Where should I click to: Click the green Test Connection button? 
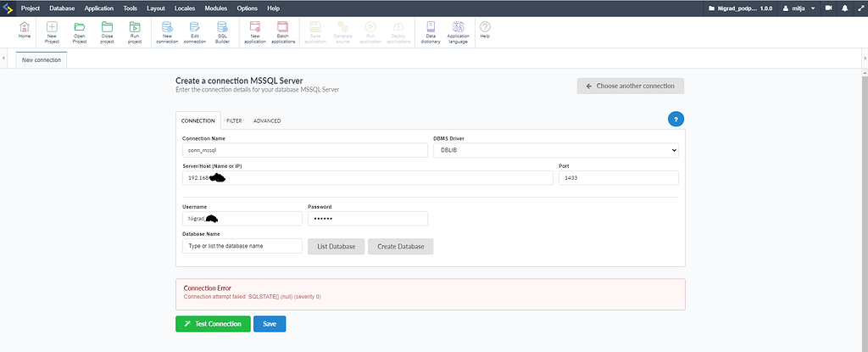coord(212,324)
